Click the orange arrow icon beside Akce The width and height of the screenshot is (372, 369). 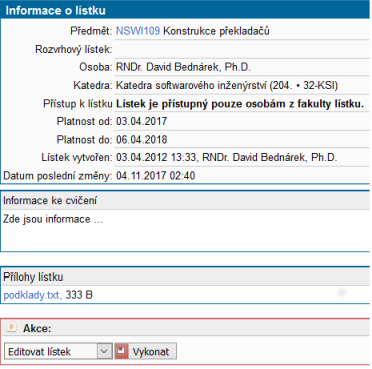point(11,327)
